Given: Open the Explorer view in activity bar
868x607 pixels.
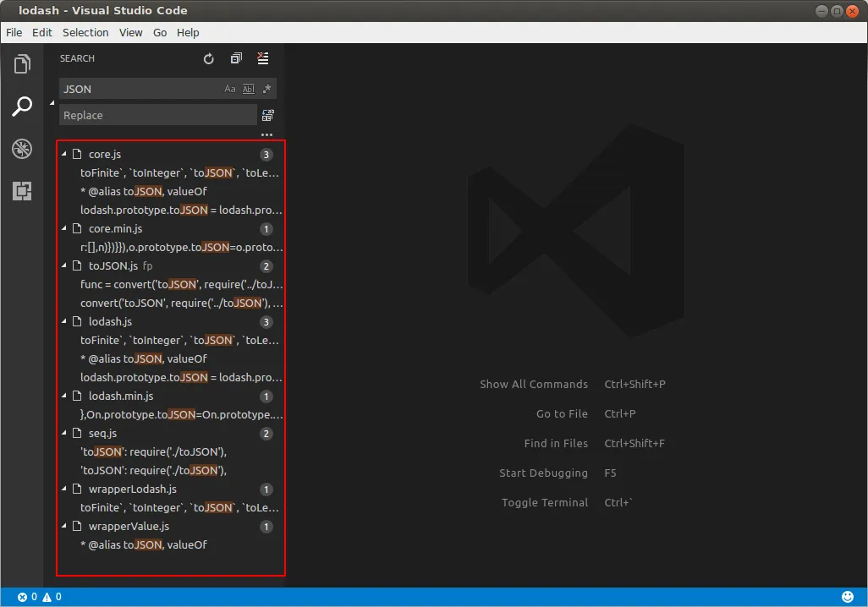Looking at the screenshot, I should [x=22, y=64].
